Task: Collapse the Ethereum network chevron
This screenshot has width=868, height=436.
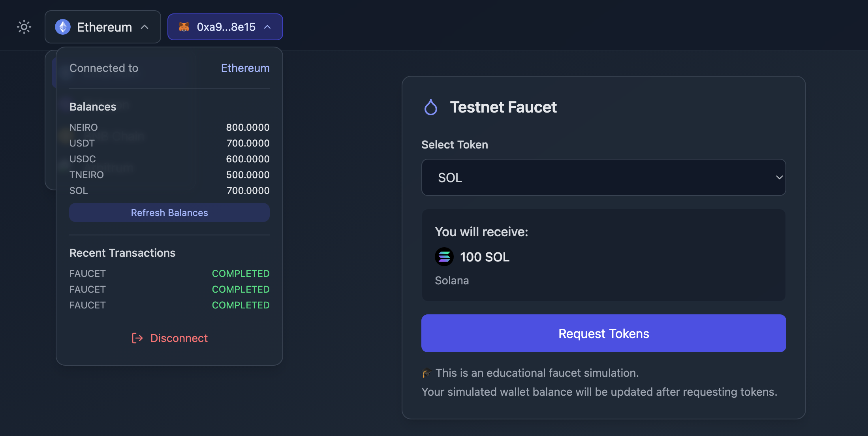Action: tap(145, 27)
